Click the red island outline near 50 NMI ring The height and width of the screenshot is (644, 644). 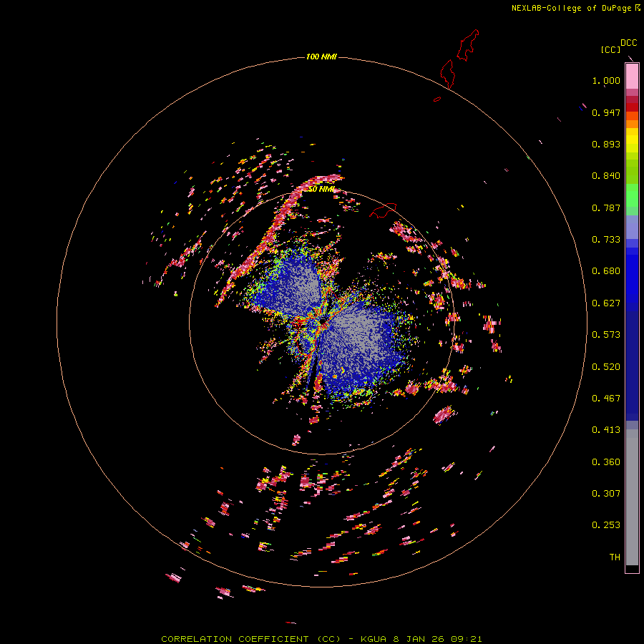tap(383, 210)
